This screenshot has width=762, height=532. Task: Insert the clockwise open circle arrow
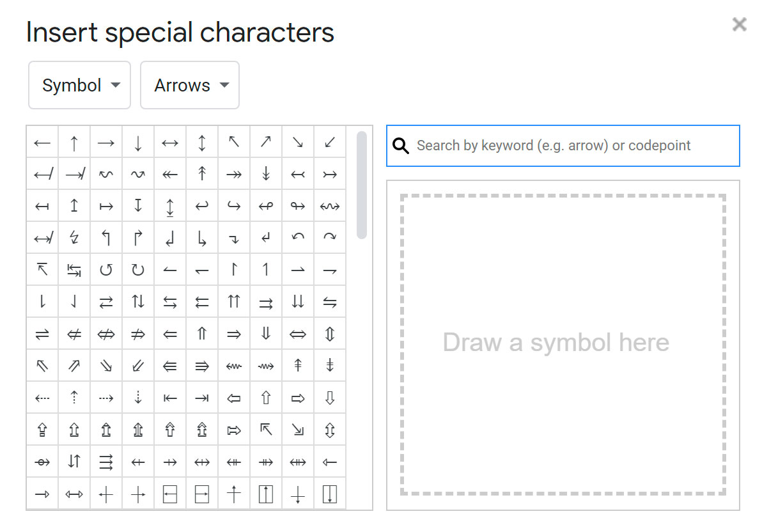coord(138,270)
